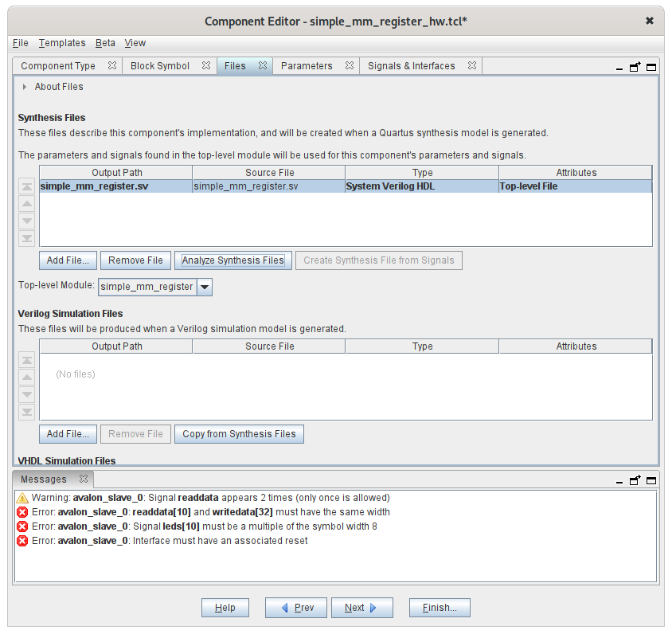This screenshot has width=672, height=634.
Task: Close the Component Type tab icon
Action: pos(112,66)
